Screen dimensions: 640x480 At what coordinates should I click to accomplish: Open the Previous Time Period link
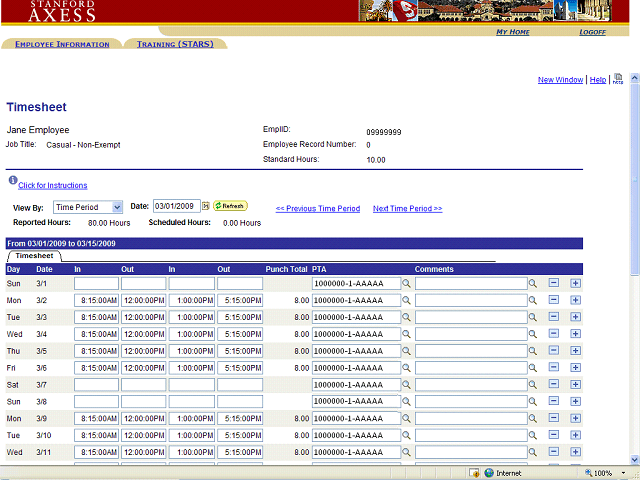tap(317, 209)
